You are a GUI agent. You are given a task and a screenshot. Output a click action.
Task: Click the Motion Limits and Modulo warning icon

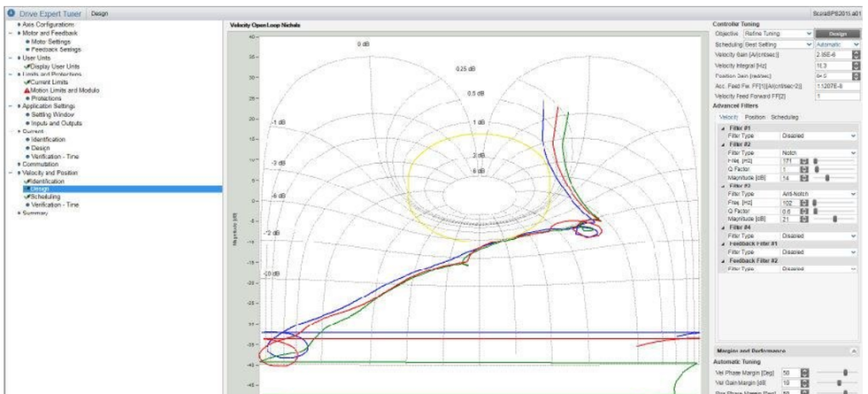click(x=27, y=90)
